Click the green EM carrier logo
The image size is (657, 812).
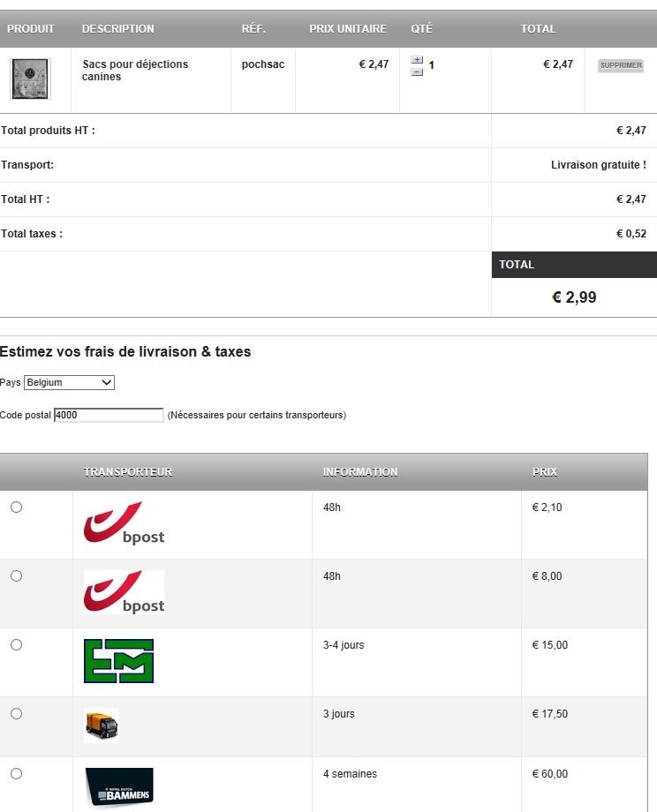(118, 661)
